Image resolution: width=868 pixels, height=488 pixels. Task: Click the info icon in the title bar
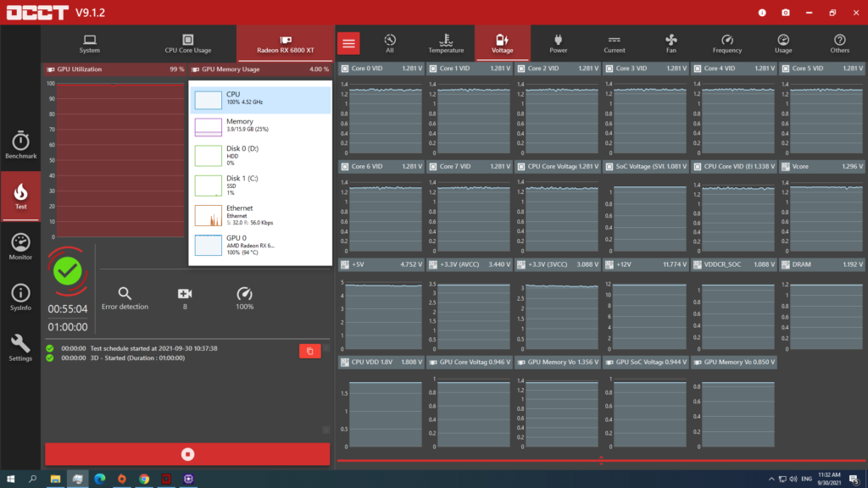(x=762, y=13)
